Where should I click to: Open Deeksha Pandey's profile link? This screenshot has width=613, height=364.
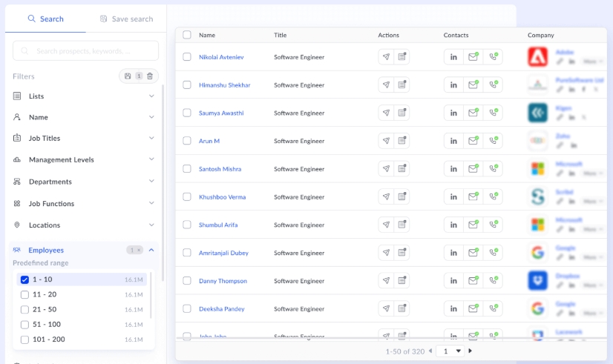[222, 308]
